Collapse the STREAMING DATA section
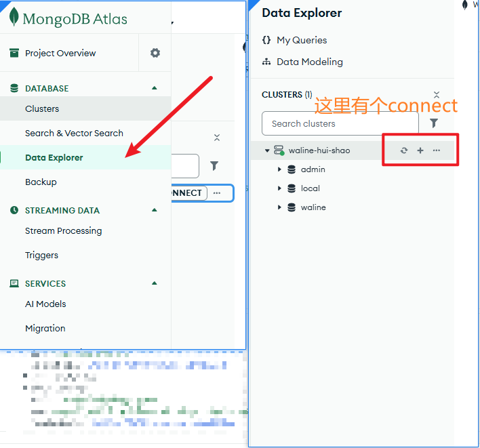This screenshot has width=480, height=448. click(x=155, y=210)
